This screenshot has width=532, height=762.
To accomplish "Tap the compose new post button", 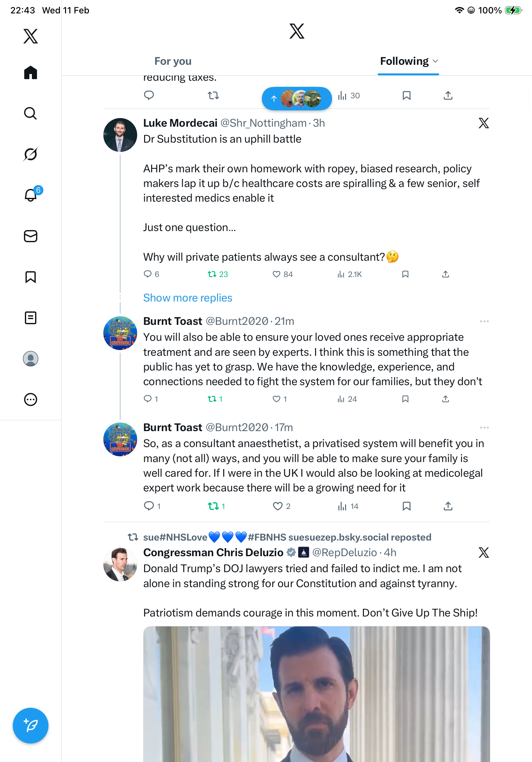I will [31, 726].
